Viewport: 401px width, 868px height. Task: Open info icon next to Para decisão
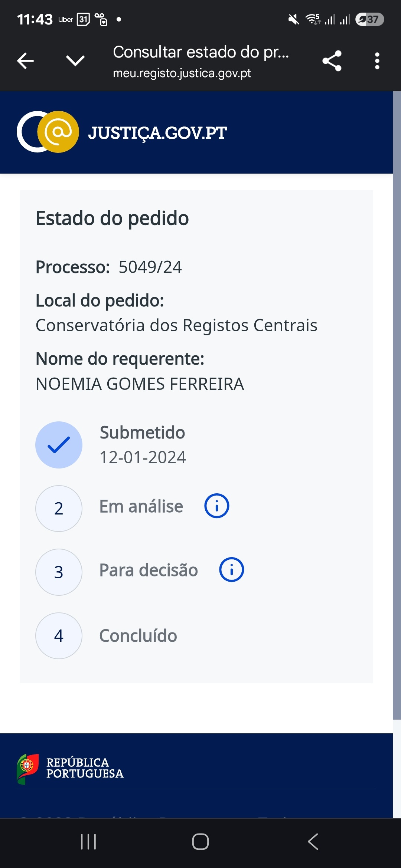[x=231, y=570]
